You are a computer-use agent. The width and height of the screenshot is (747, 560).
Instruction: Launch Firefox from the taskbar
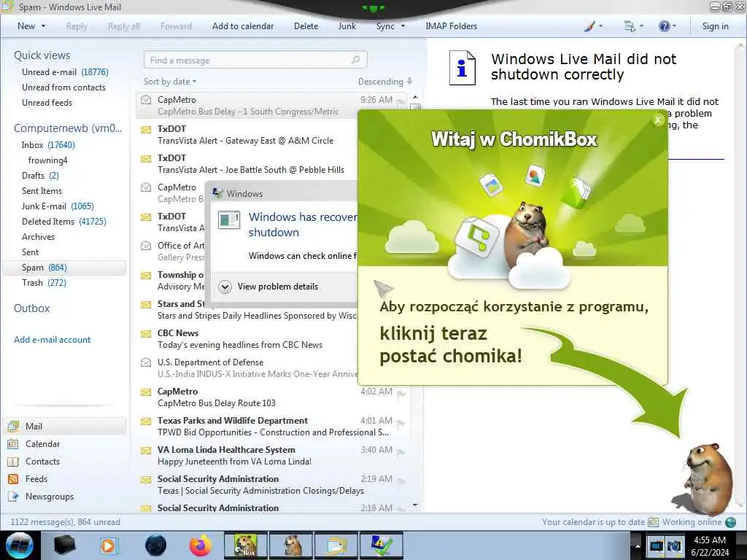point(201,545)
